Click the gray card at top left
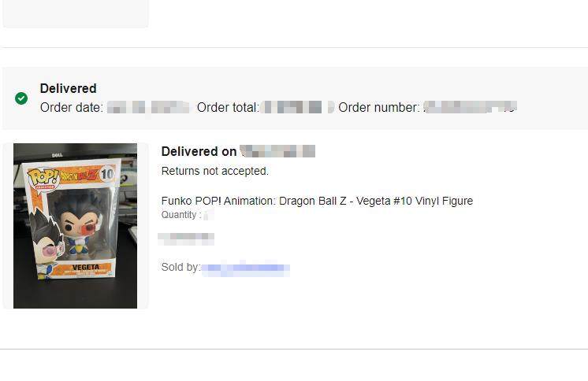588x381 pixels. (76, 13)
